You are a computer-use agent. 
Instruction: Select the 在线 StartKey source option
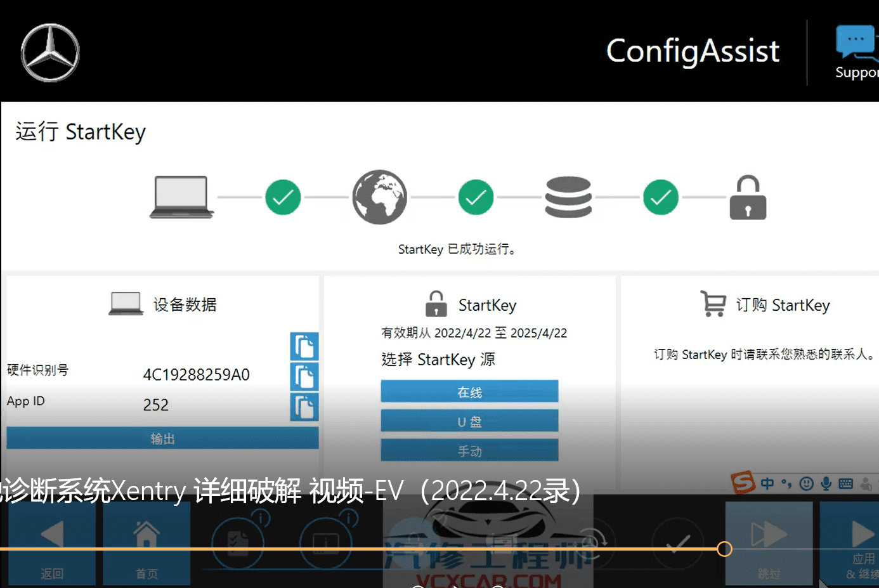pos(469,391)
